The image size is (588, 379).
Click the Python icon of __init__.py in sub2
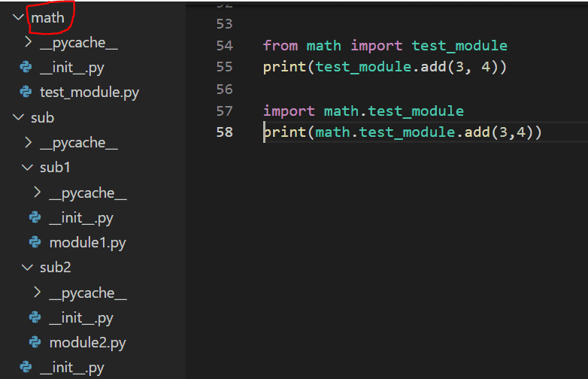click(x=35, y=318)
